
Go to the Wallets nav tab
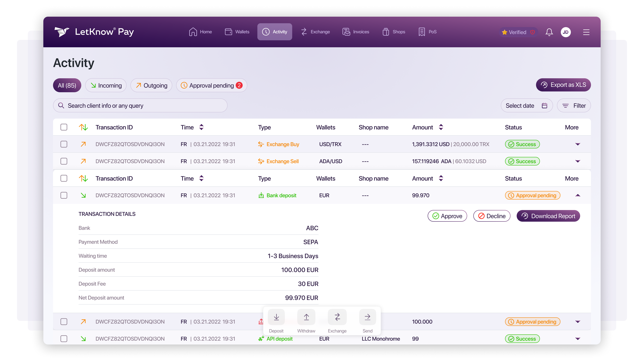[x=237, y=32]
